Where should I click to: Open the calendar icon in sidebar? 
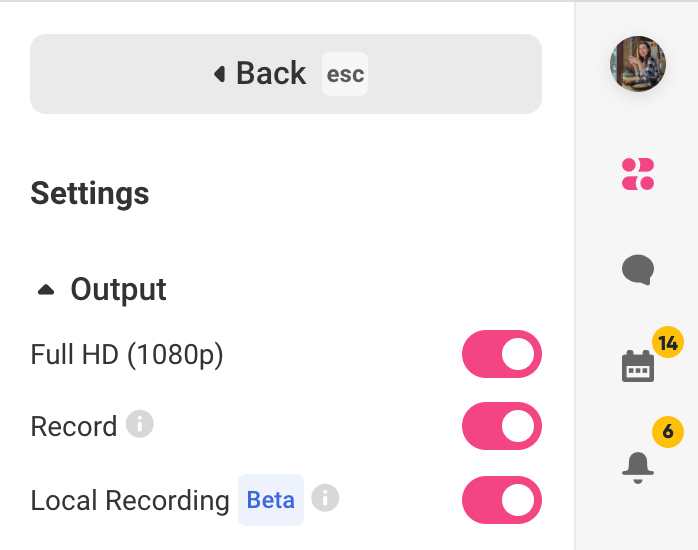point(638,366)
